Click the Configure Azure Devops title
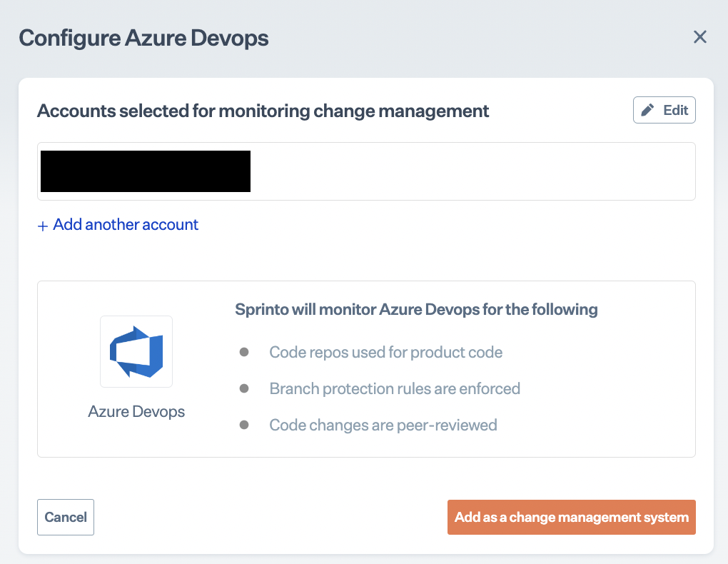Viewport: 728px width, 564px height. [143, 38]
